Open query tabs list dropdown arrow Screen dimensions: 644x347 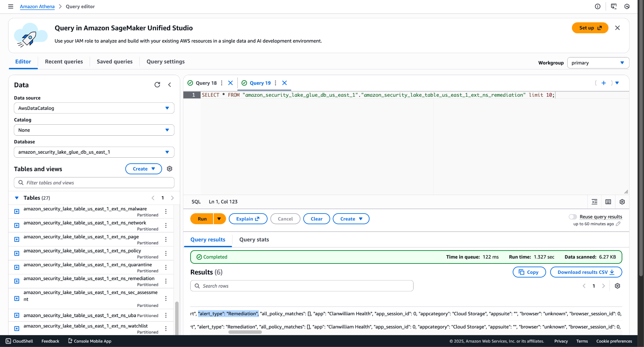[x=617, y=83]
